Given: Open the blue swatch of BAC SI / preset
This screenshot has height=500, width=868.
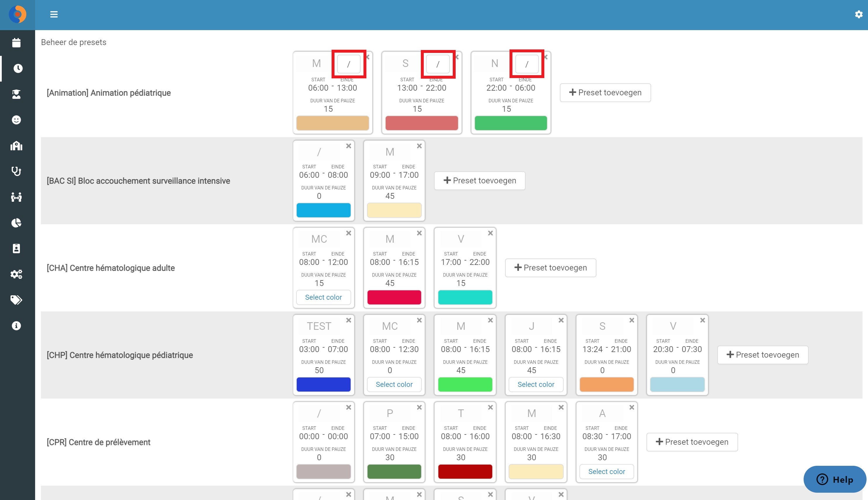Looking at the screenshot, I should pyautogui.click(x=323, y=210).
